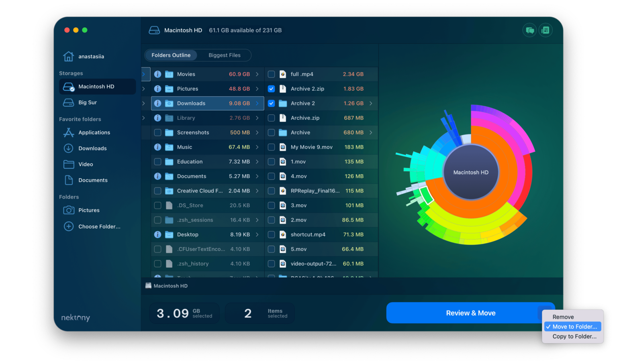
Task: Click the info icon beside the Downloads row
Action: [157, 103]
